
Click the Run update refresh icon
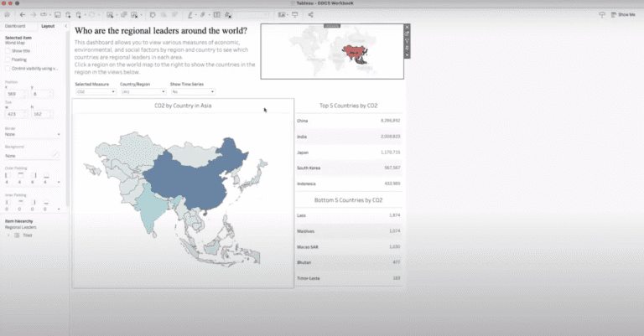(91, 15)
